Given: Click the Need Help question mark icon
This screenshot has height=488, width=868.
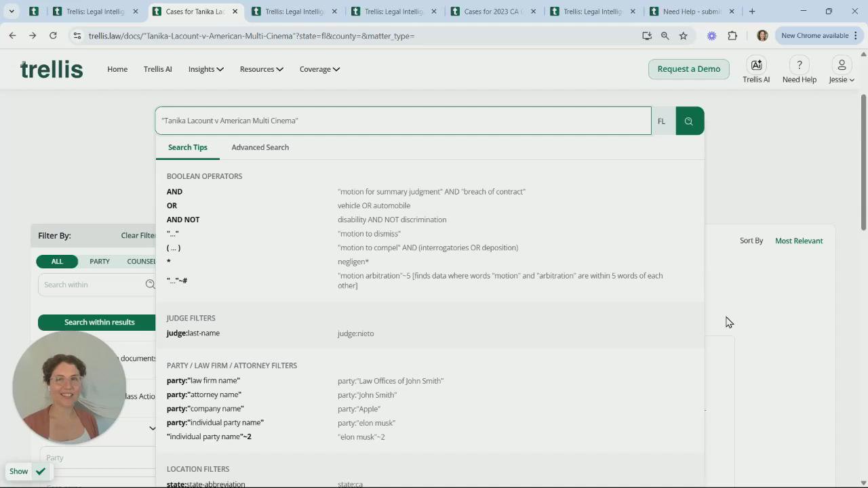Looking at the screenshot, I should pyautogui.click(x=800, y=65).
